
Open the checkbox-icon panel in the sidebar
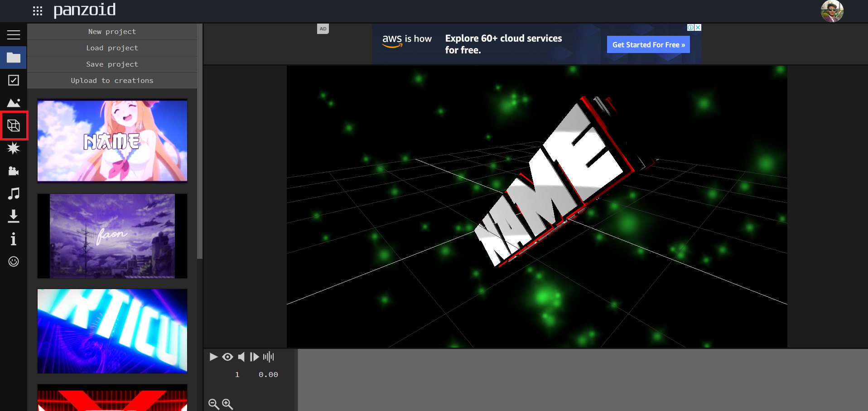(14, 80)
